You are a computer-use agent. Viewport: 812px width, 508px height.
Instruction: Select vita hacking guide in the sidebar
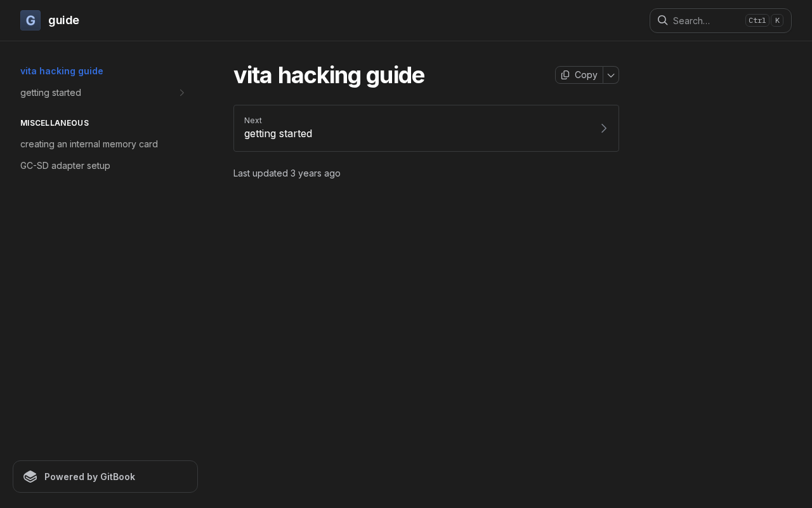62,71
